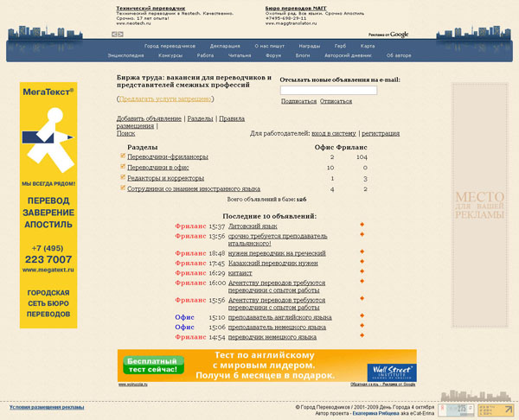Open the Литовский язык listing
This screenshot has height=420, width=519.
(x=253, y=226)
